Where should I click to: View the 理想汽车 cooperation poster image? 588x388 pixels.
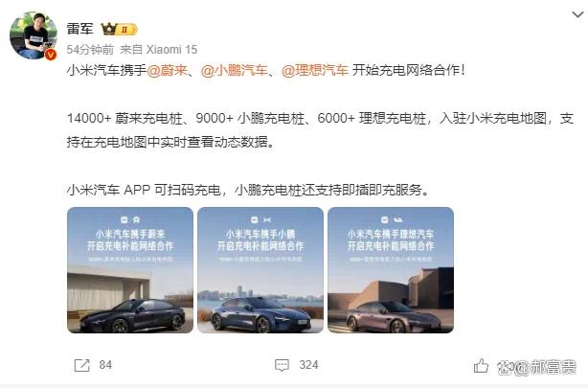391,270
